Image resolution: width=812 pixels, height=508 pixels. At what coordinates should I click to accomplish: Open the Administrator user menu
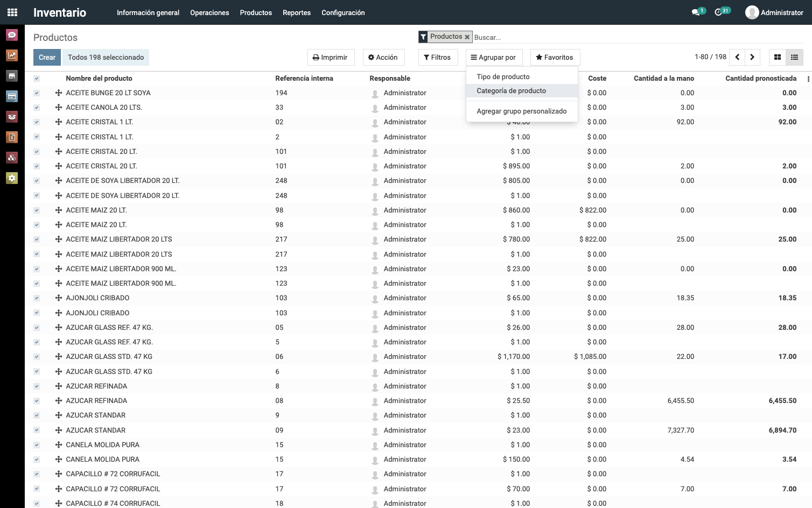click(774, 12)
